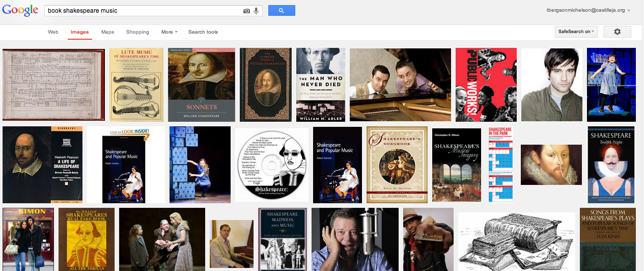
Task: Open settings gear menu
Action: [617, 32]
